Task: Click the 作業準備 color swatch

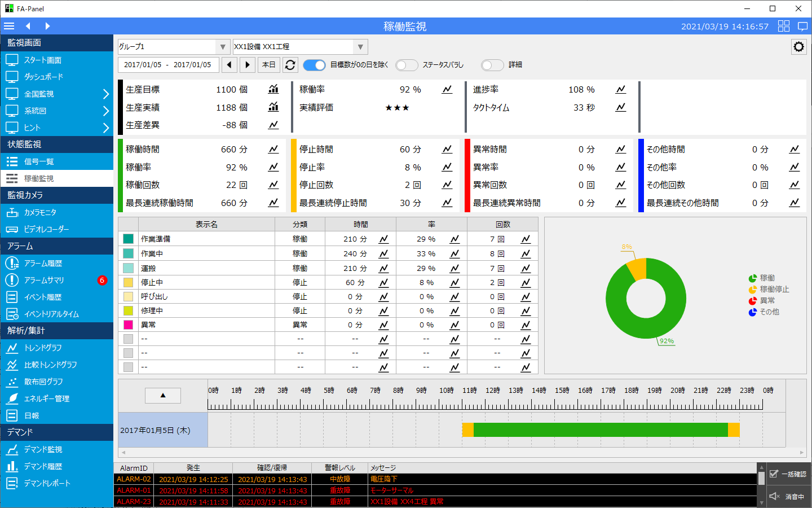Action: 128,239
